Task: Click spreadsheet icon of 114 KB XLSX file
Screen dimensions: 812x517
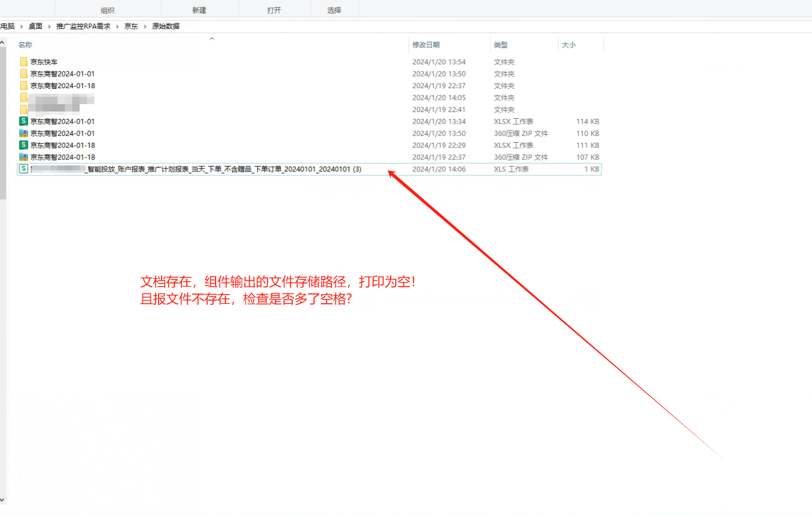Action: tap(24, 121)
